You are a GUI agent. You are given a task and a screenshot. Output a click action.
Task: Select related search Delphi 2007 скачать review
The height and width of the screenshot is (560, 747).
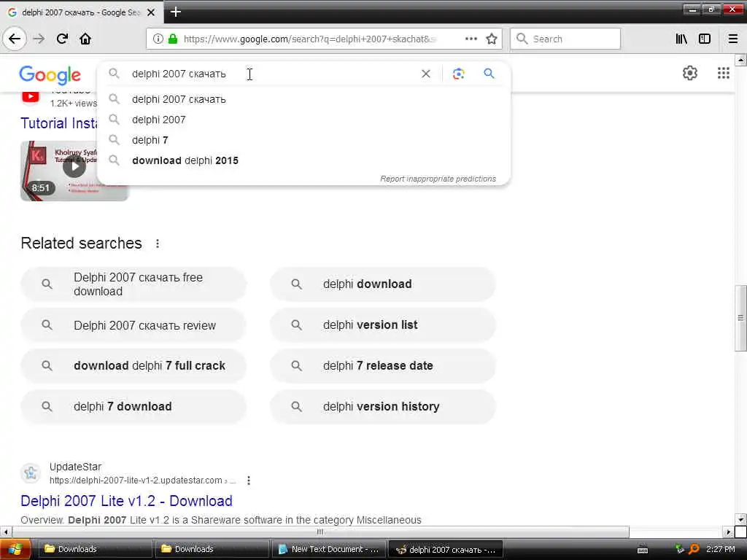(133, 325)
